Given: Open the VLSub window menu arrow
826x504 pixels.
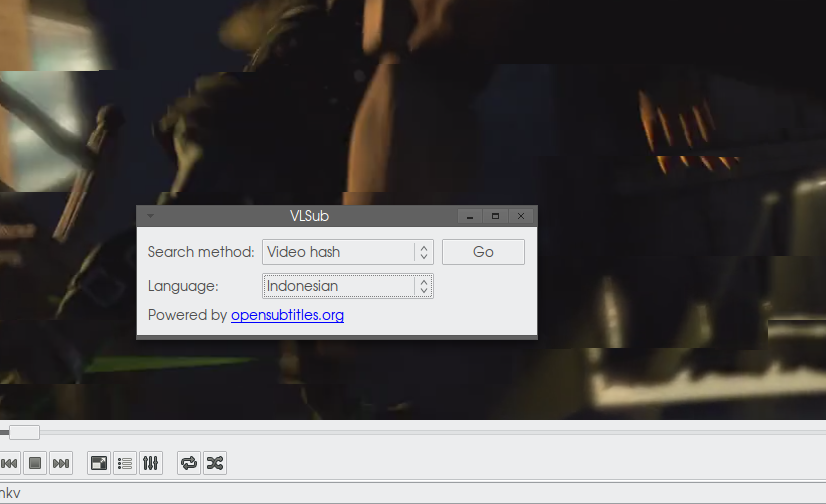Looking at the screenshot, I should 150,216.
